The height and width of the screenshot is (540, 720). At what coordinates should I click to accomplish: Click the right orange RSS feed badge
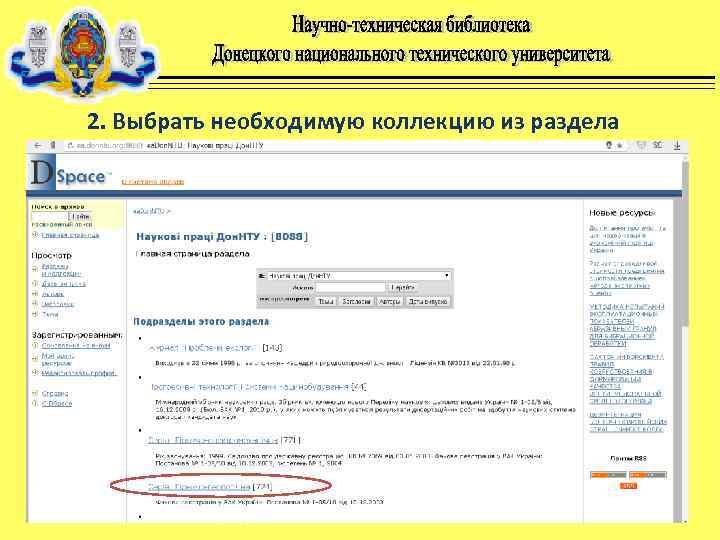coord(647,475)
